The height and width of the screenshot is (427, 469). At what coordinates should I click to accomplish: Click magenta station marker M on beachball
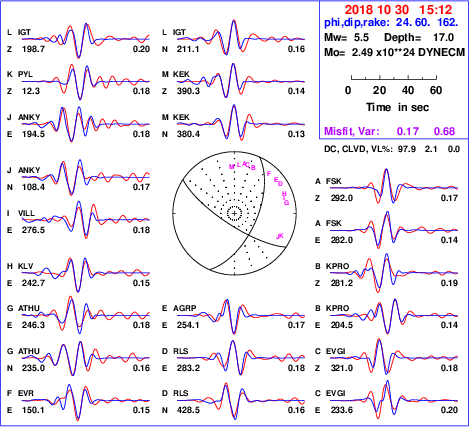click(232, 167)
